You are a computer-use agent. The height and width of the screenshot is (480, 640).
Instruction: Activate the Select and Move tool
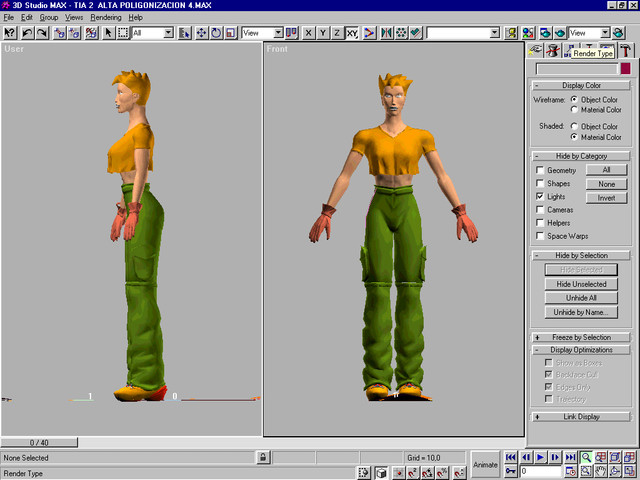click(x=201, y=33)
